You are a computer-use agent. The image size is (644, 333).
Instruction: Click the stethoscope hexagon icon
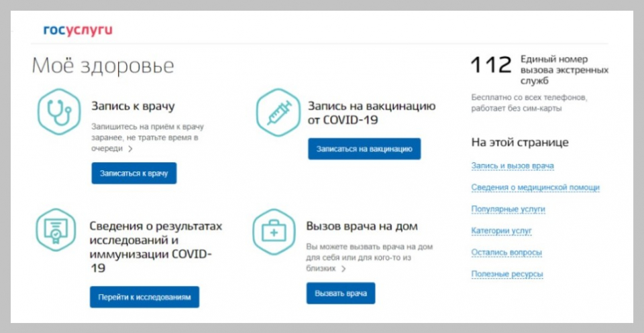(58, 112)
